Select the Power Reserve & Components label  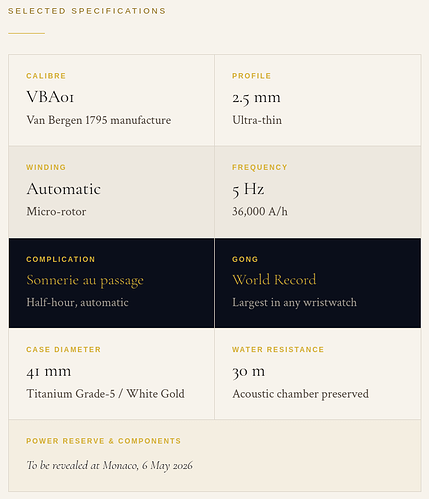pyautogui.click(x=104, y=441)
